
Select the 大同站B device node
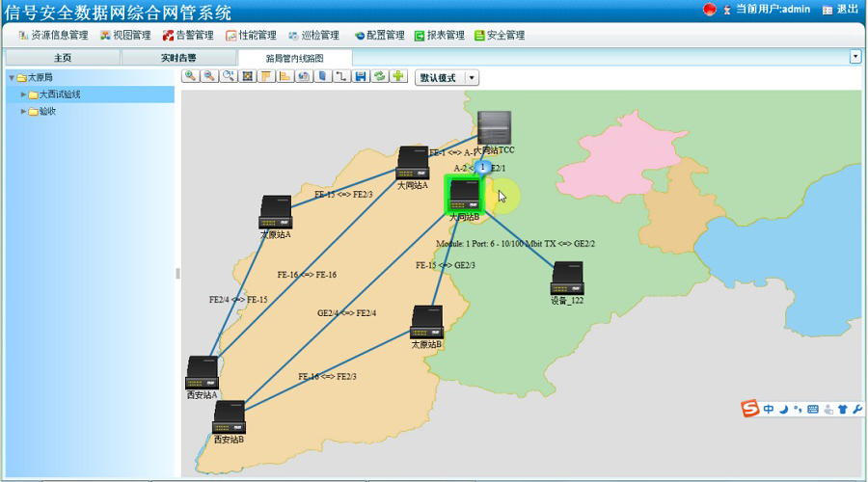coord(464,194)
